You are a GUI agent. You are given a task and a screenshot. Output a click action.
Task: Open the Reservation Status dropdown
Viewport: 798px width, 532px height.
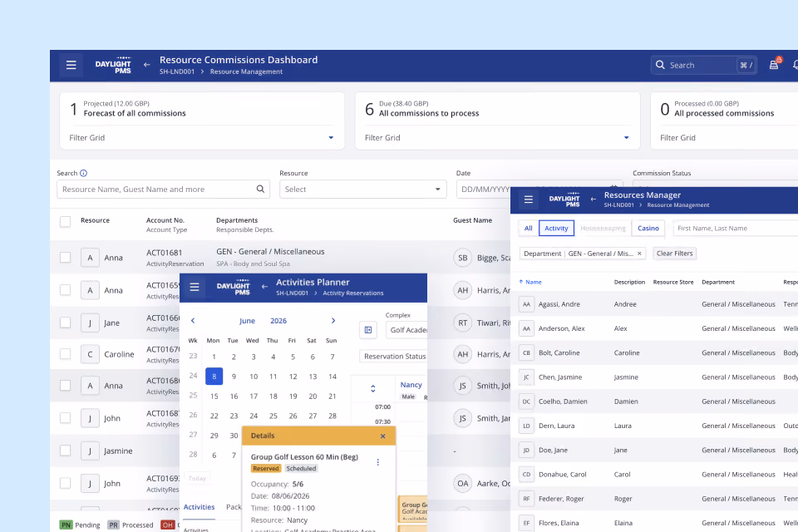tap(393, 357)
